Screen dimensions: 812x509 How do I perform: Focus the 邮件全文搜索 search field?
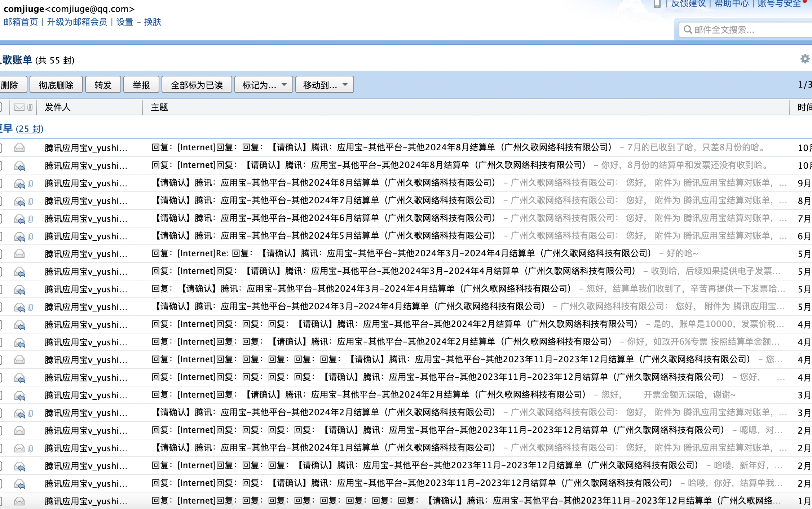click(745, 30)
